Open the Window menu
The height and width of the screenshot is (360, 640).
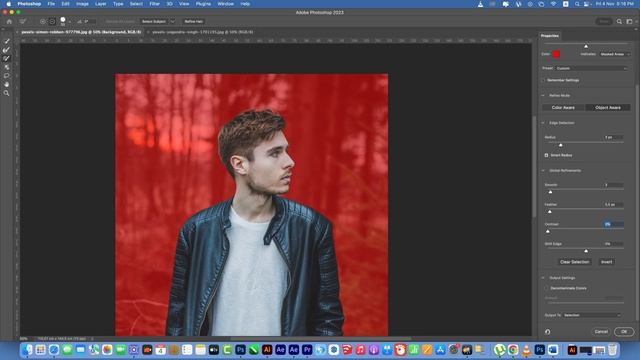coord(225,4)
